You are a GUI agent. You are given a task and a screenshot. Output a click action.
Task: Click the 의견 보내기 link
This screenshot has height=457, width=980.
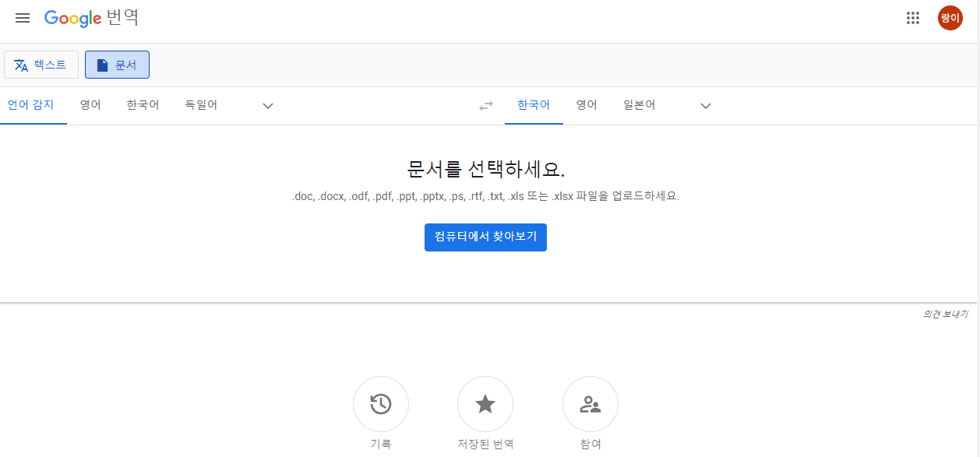[945, 315]
